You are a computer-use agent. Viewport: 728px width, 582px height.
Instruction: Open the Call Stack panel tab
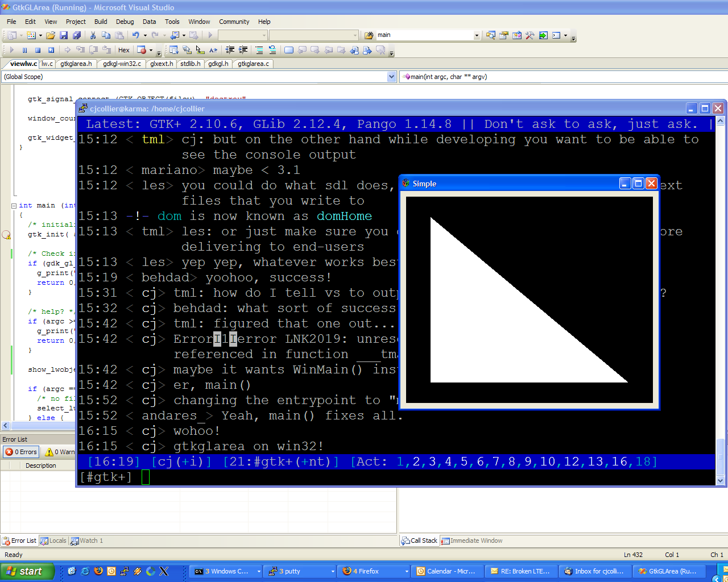click(x=419, y=541)
